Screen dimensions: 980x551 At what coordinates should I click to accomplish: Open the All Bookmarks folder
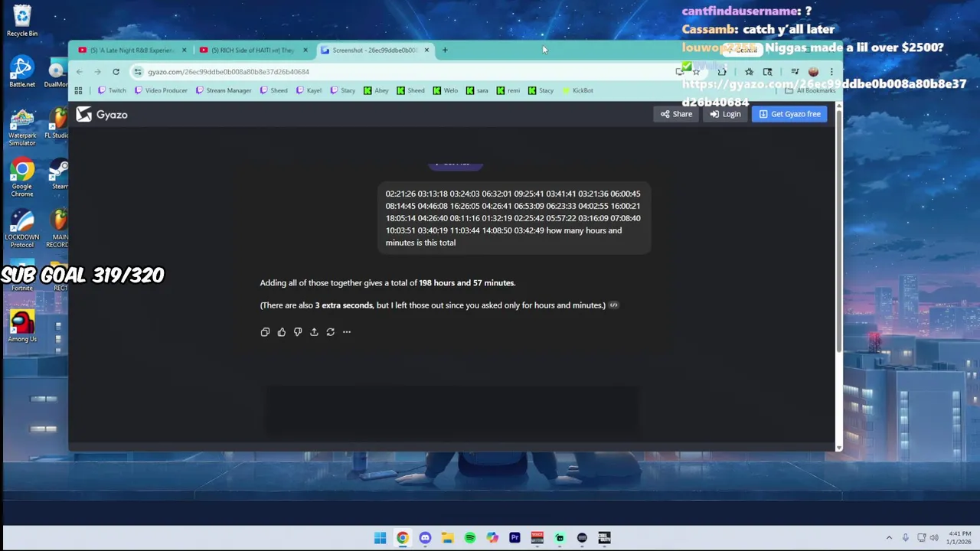(x=810, y=90)
